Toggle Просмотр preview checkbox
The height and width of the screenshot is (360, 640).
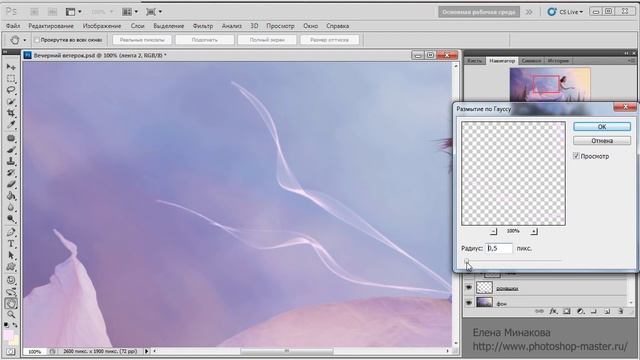576,156
